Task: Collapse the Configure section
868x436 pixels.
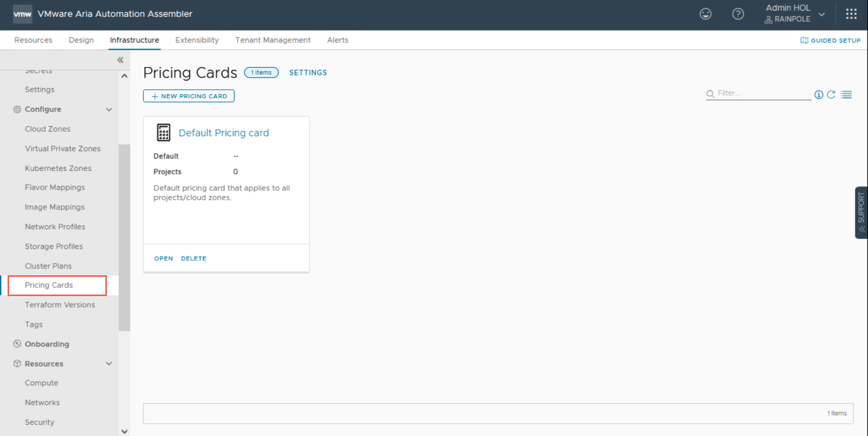Action: point(109,110)
